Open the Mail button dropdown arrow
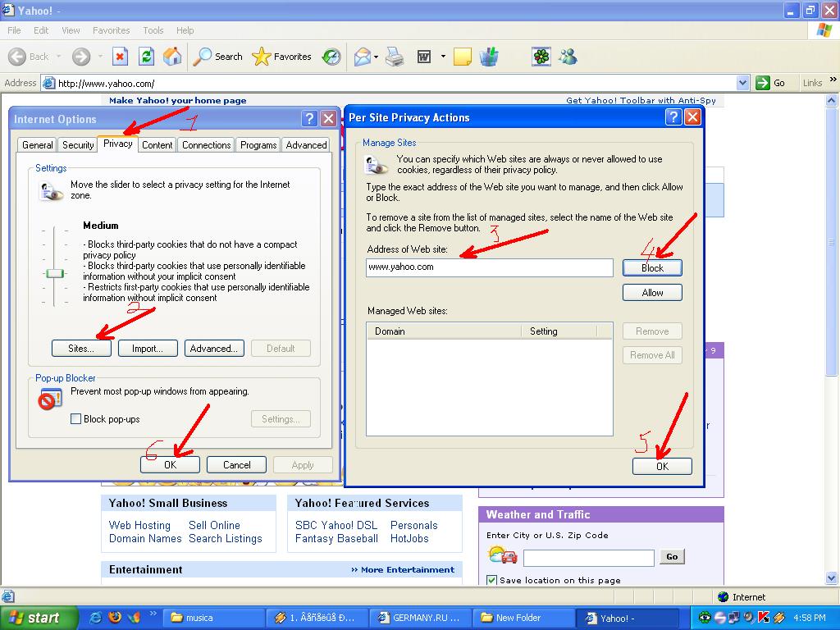The width and height of the screenshot is (840, 630). (376, 57)
